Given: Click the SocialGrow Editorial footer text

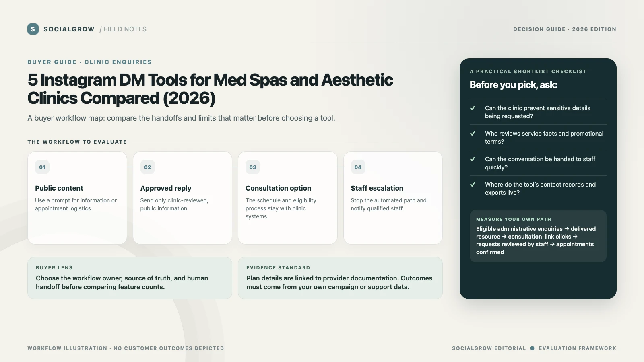Looking at the screenshot, I should (489, 348).
